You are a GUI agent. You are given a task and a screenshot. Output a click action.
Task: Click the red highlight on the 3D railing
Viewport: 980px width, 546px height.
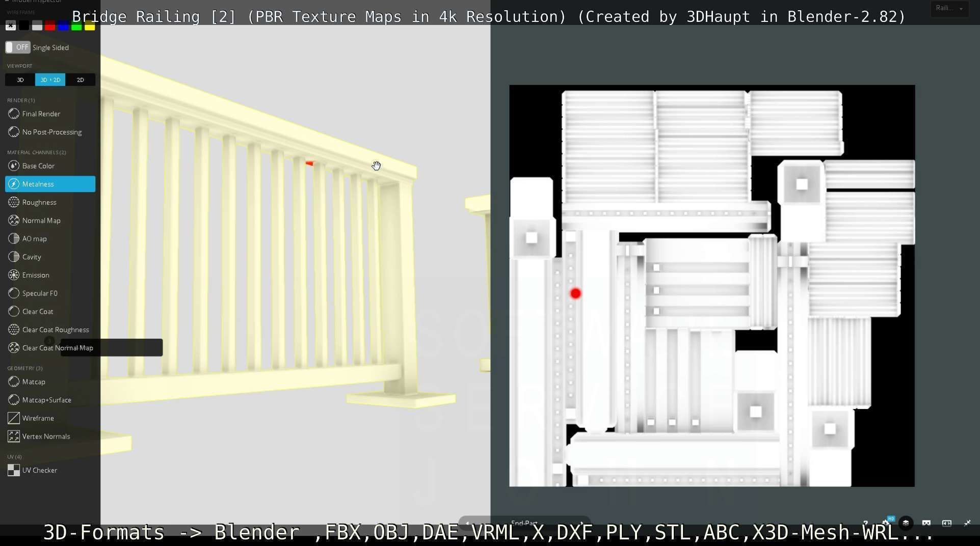(x=309, y=163)
